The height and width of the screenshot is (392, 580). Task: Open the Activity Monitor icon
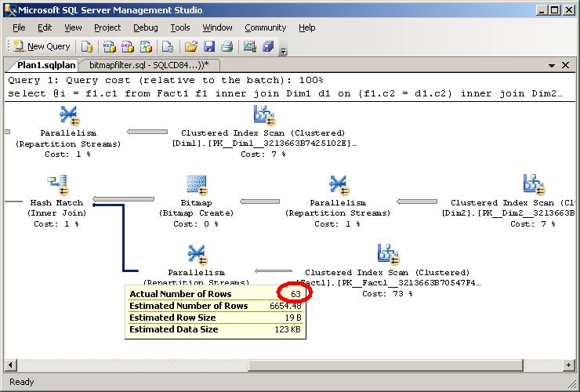(249, 46)
